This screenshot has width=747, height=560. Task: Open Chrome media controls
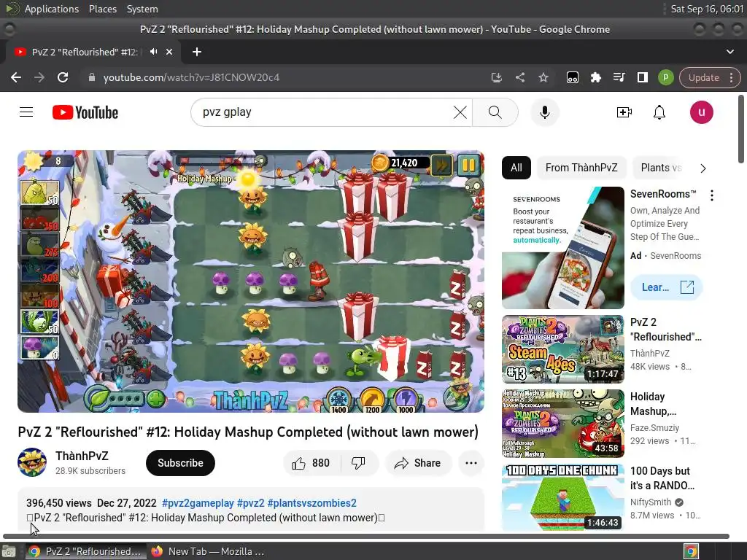tap(619, 77)
